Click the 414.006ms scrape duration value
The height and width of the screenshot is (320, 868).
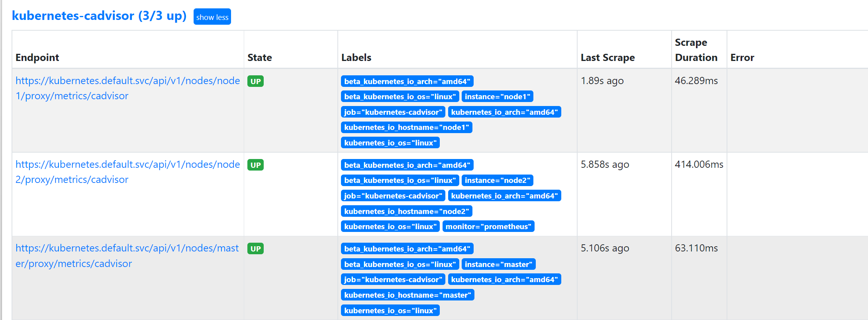coord(699,165)
